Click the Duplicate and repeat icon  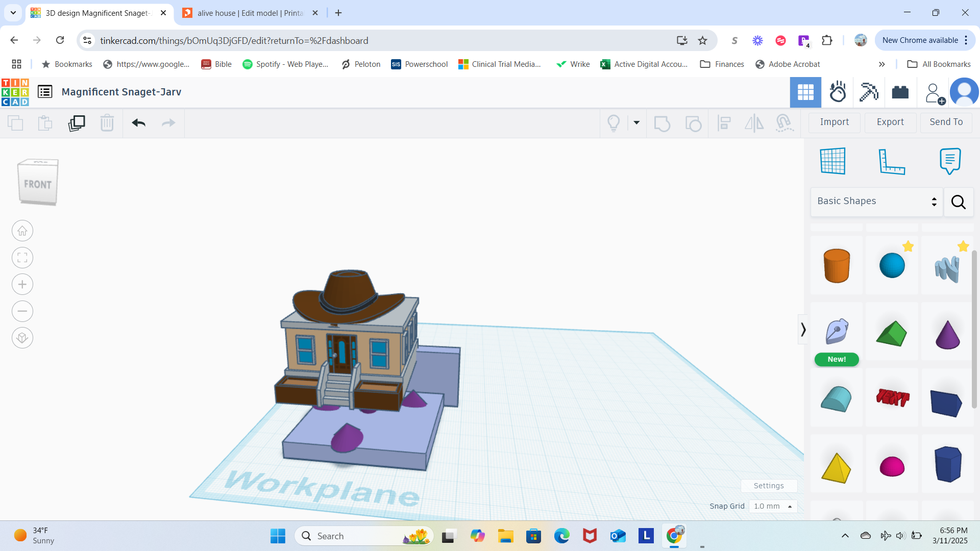(77, 123)
